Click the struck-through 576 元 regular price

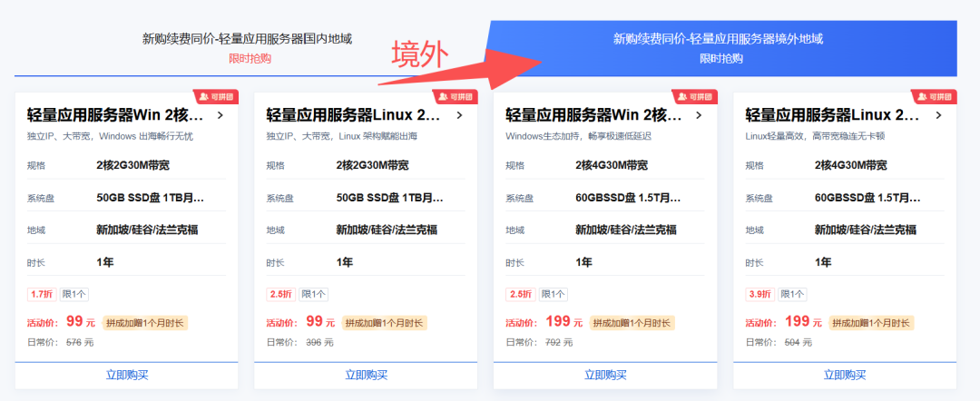click(80, 342)
